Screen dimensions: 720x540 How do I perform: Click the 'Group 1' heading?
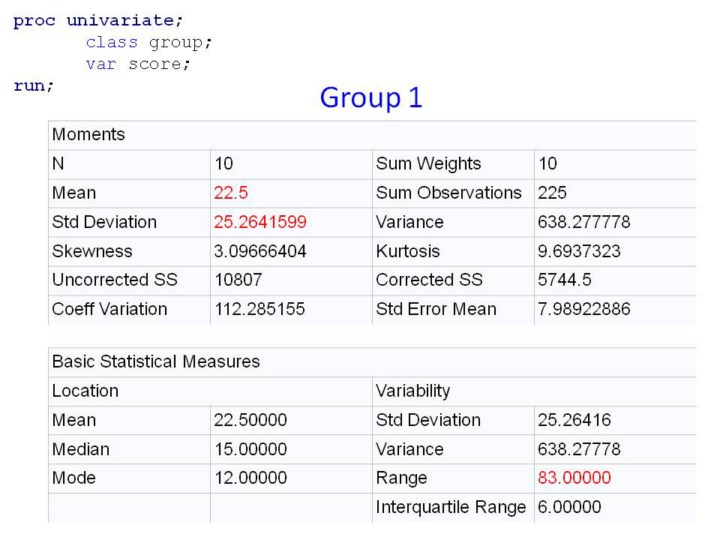click(371, 98)
